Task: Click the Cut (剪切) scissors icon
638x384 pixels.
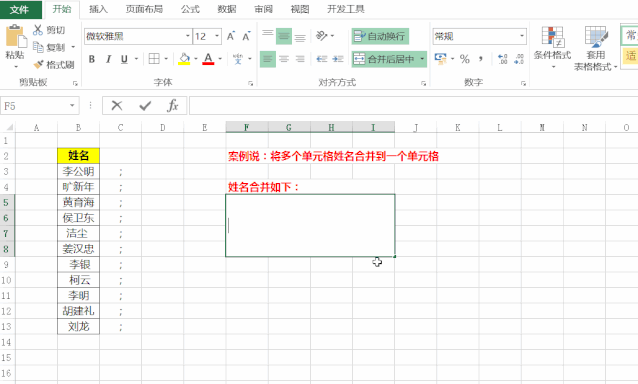Action: click(38, 30)
